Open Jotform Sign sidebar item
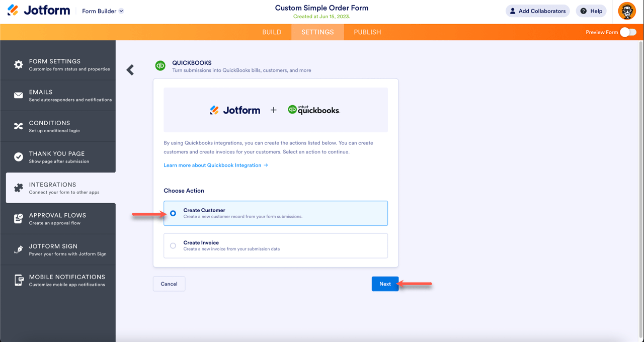 click(58, 249)
